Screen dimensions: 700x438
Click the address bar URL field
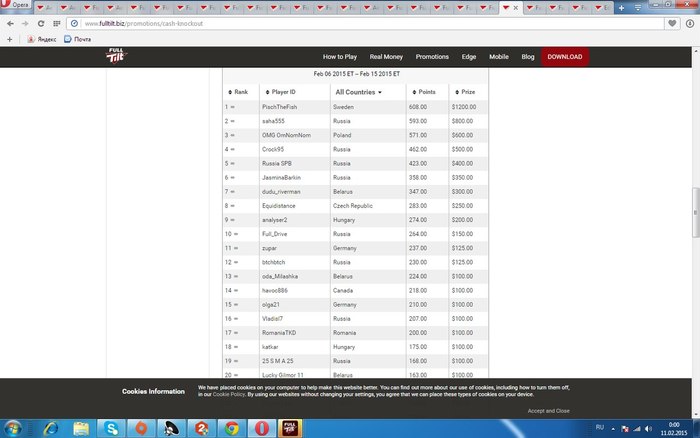tap(365, 24)
